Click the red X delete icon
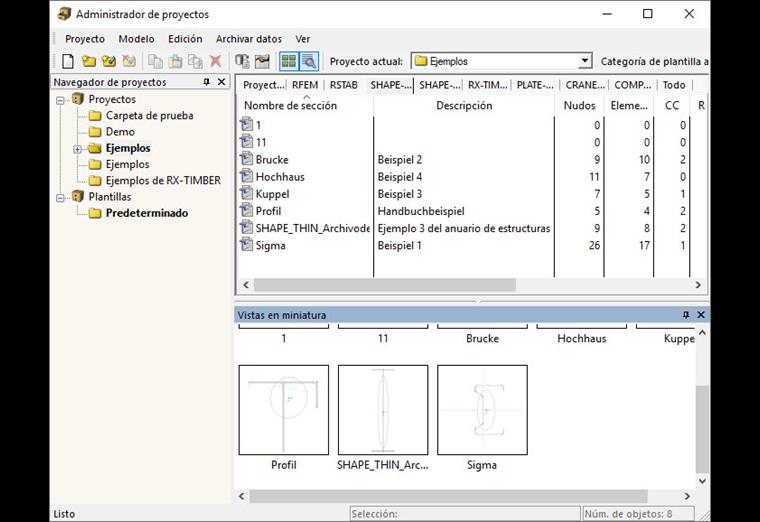The image size is (760, 522). pyautogui.click(x=215, y=61)
